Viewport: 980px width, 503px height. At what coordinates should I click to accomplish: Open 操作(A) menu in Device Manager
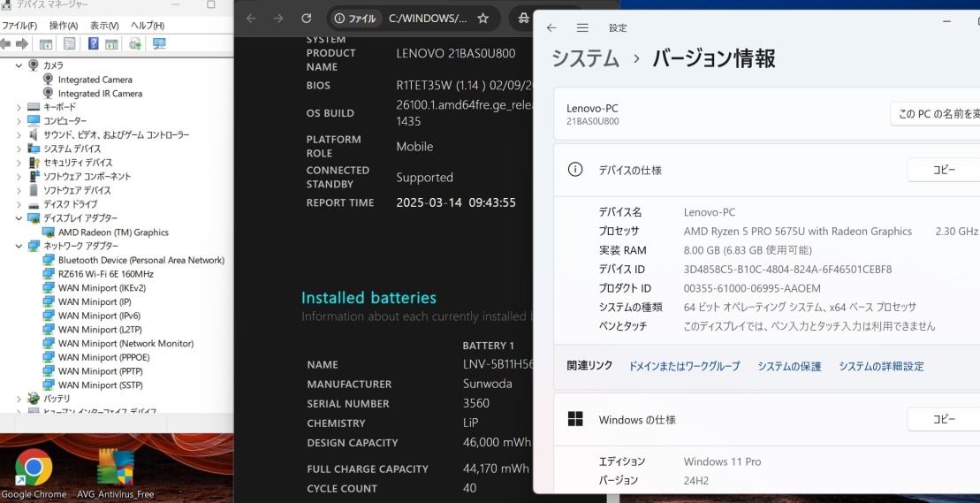tap(63, 26)
